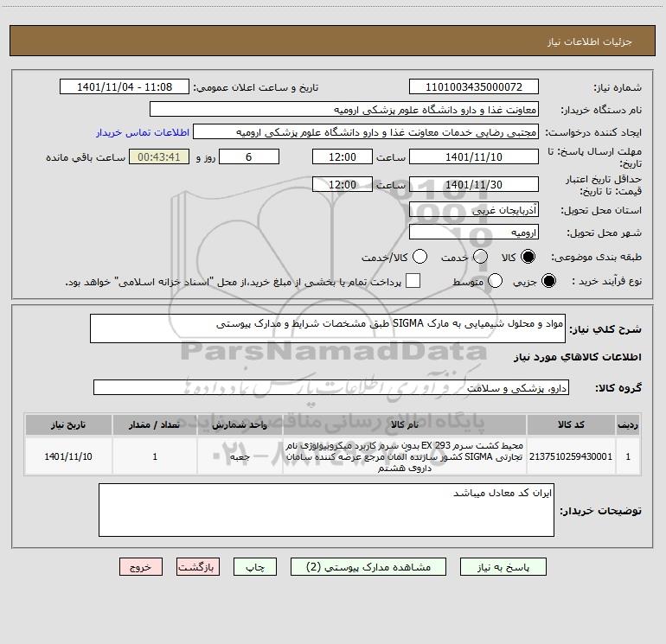Screen dimensions: 666x644
Task: Select جزیی purchase process type
Action: (548, 282)
